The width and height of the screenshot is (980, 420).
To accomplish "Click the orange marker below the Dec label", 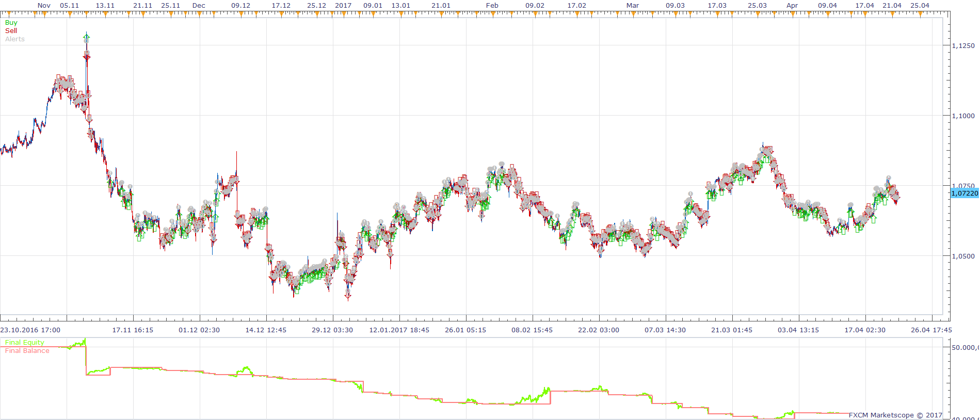I will (199, 14).
